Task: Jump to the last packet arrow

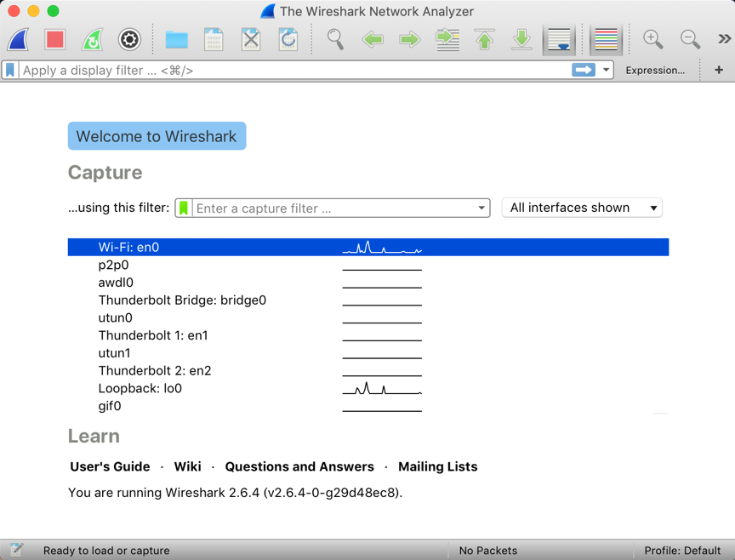Action: click(x=521, y=39)
